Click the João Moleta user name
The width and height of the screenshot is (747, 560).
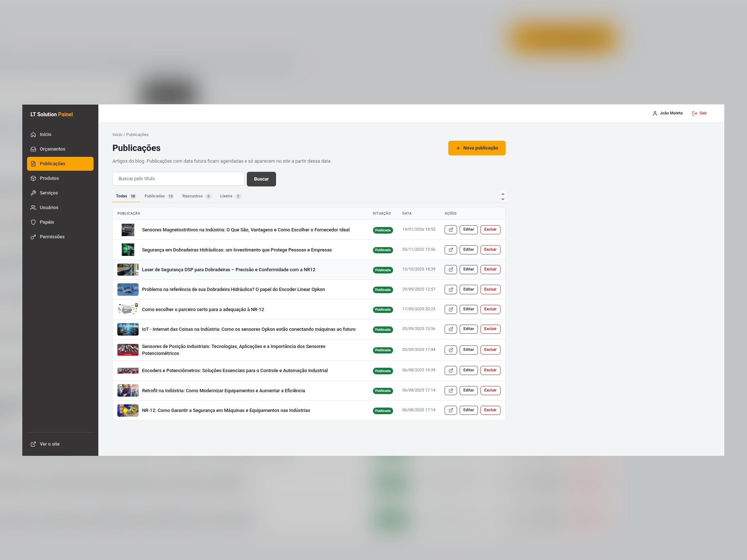671,113
